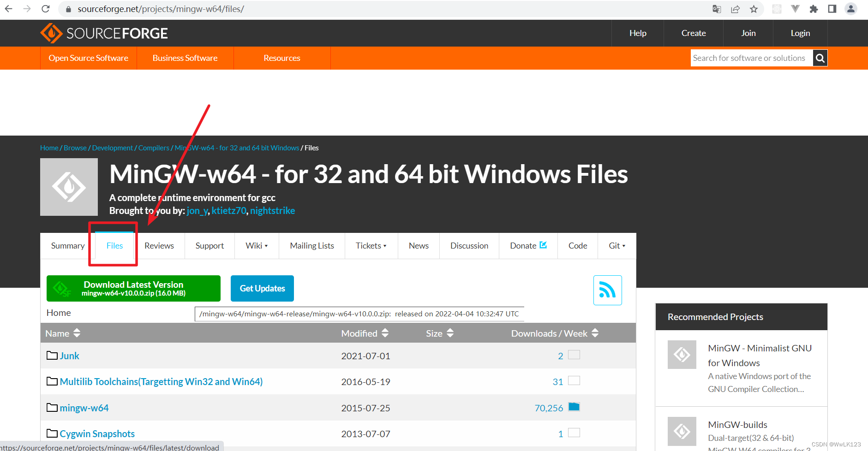Open the Donate tab
This screenshot has height=451, width=868.
tap(528, 246)
